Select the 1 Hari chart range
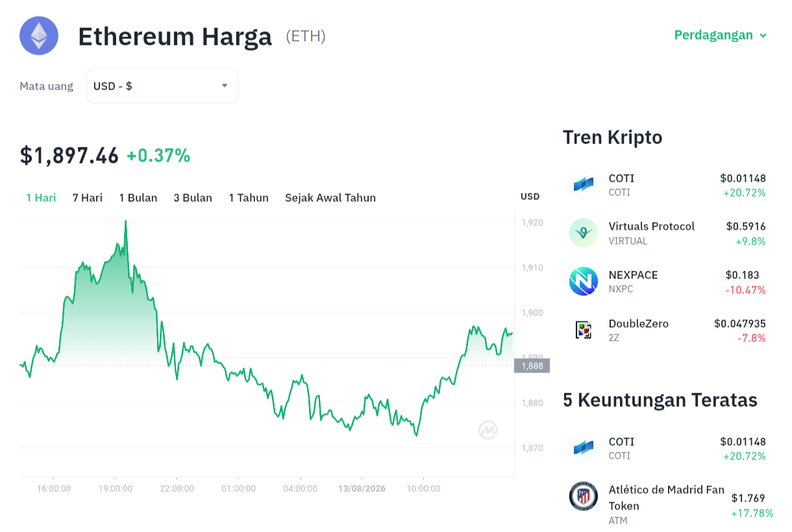The height and width of the screenshot is (532, 792). tap(41, 198)
